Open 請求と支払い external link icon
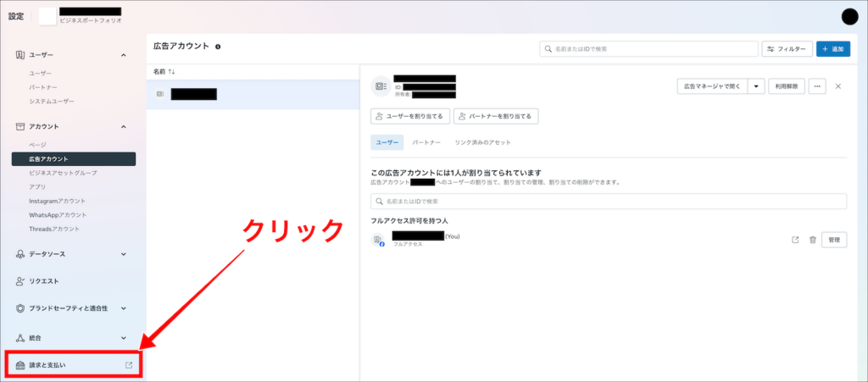The image size is (868, 382). (129, 365)
